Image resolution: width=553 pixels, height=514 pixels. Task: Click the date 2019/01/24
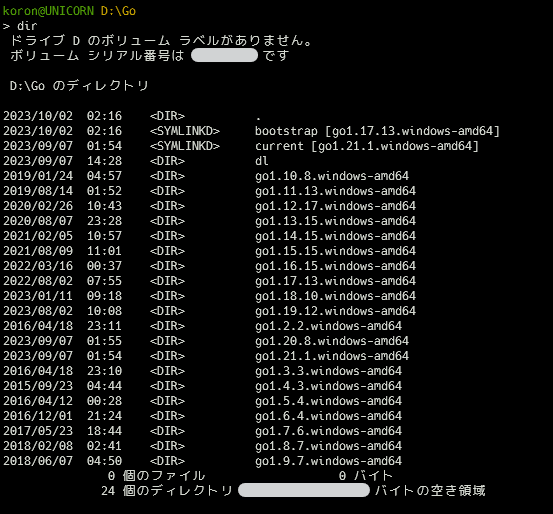[38, 176]
